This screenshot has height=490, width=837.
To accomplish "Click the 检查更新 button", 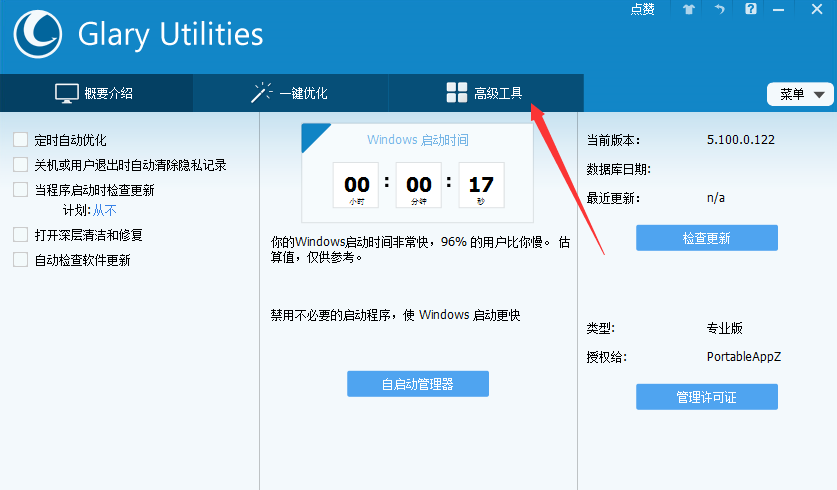I will [707, 238].
